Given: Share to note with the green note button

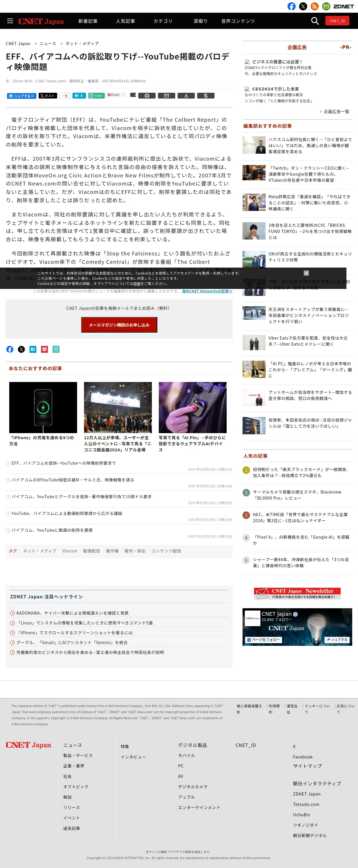Looking at the screenshot, I should pyautogui.click(x=96, y=96).
